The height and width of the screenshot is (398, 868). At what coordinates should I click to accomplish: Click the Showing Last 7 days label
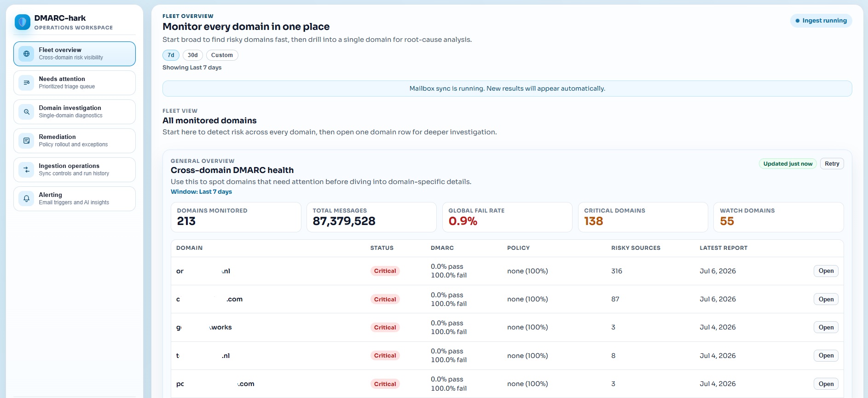click(192, 68)
